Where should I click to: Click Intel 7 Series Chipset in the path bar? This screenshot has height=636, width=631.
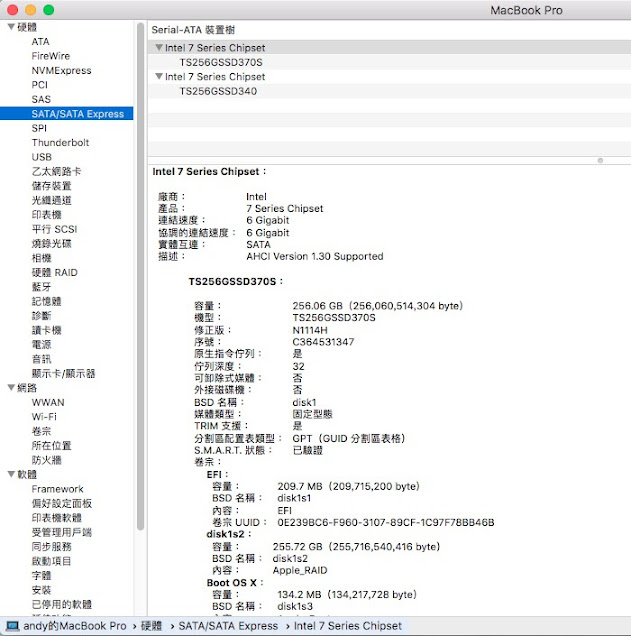coord(348,626)
